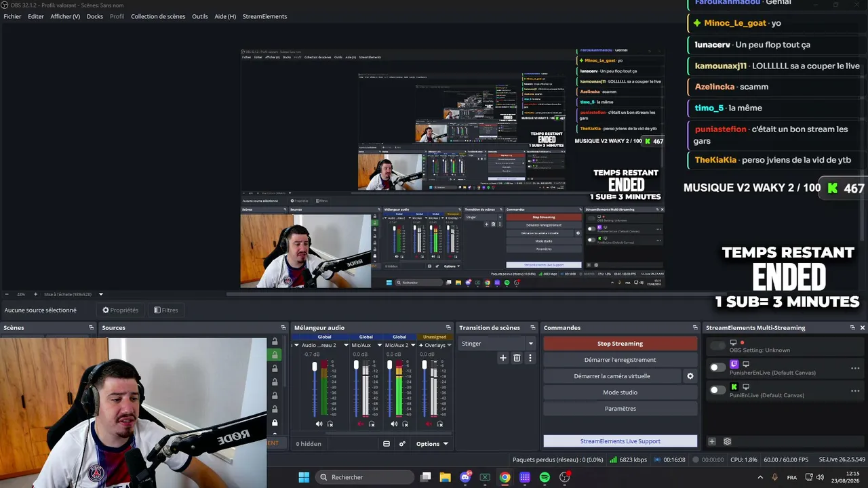The image size is (868, 488).
Task: Click the Stop Streaming button
Action: tap(620, 344)
